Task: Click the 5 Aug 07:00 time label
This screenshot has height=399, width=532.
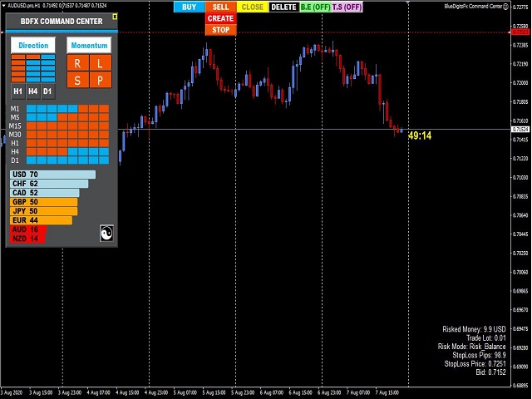Action: [185, 392]
